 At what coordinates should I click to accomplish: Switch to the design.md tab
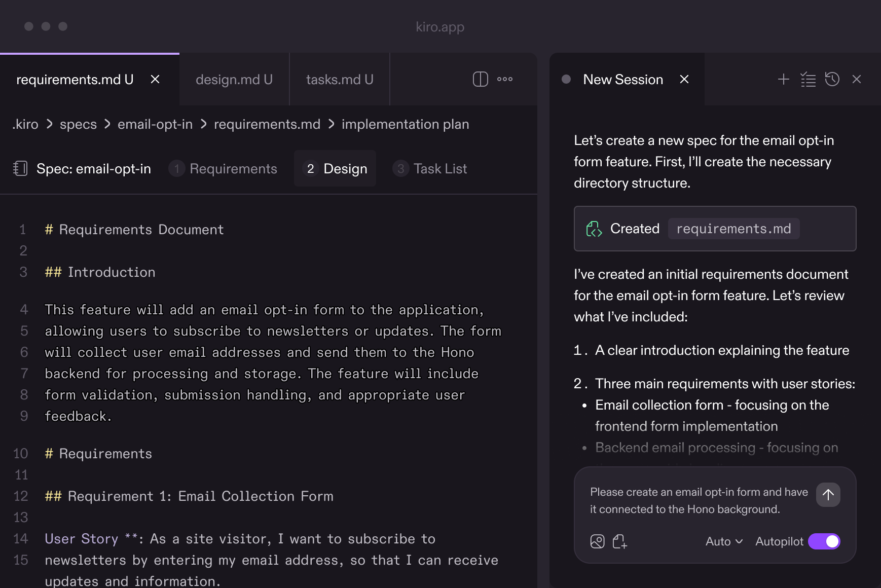click(234, 80)
